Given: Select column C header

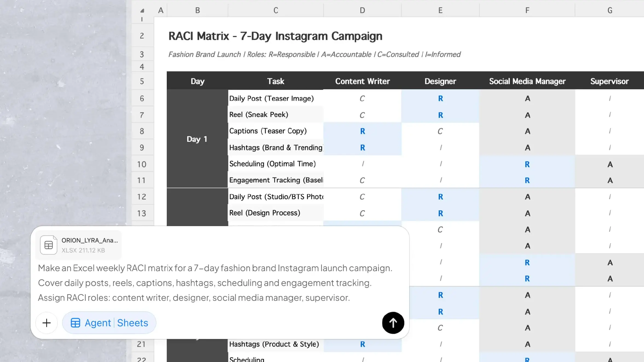Looking at the screenshot, I should click(x=276, y=10).
